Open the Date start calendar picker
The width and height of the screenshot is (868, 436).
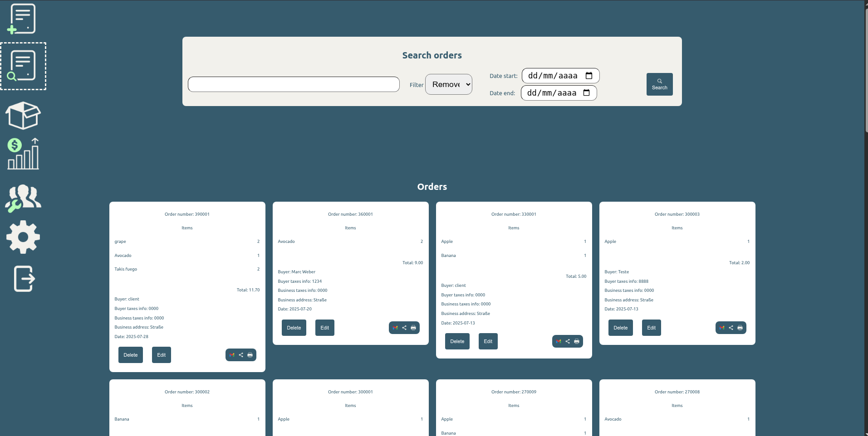coord(589,76)
